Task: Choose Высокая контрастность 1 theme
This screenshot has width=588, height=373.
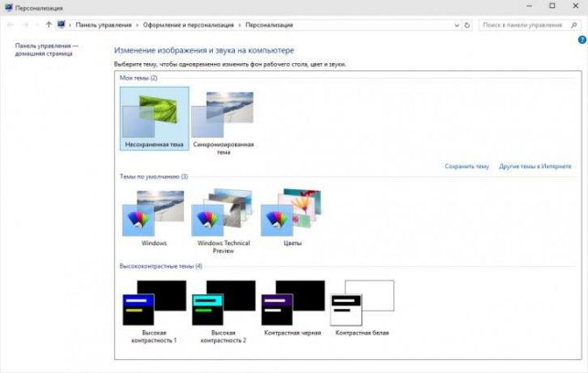Action: coord(155,312)
